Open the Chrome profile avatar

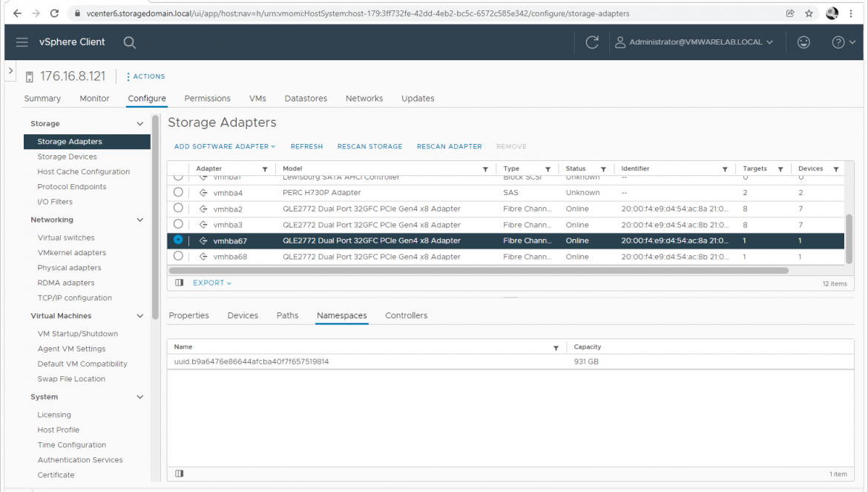click(x=832, y=13)
